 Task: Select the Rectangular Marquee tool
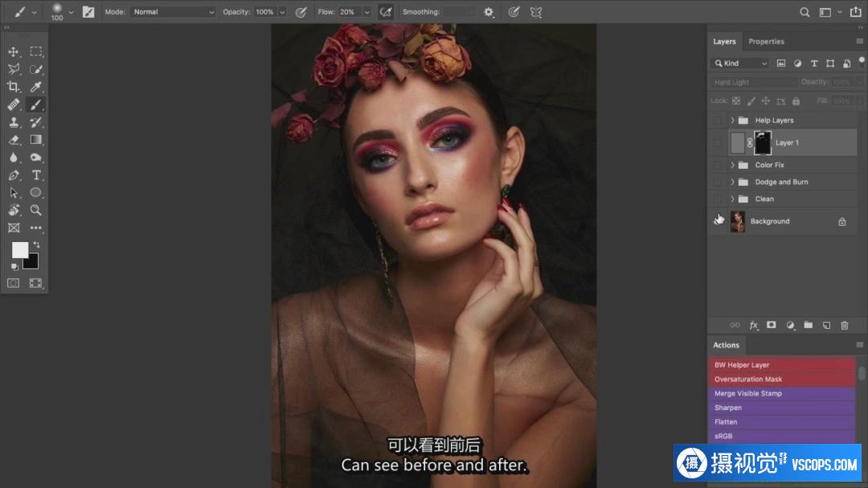point(36,51)
